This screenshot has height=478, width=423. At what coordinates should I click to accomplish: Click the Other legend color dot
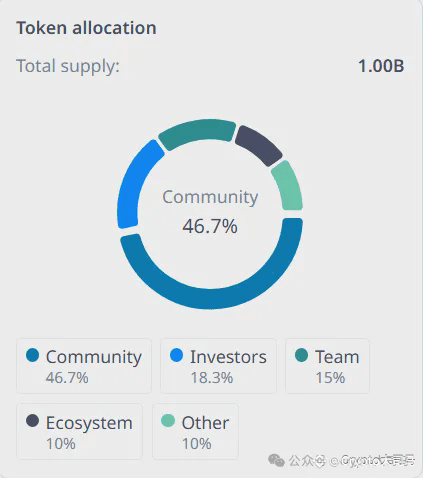(x=168, y=421)
